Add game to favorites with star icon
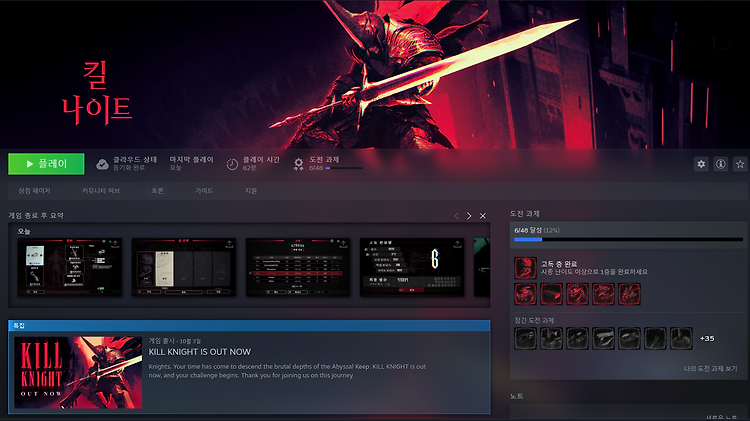750x421 pixels. click(740, 164)
